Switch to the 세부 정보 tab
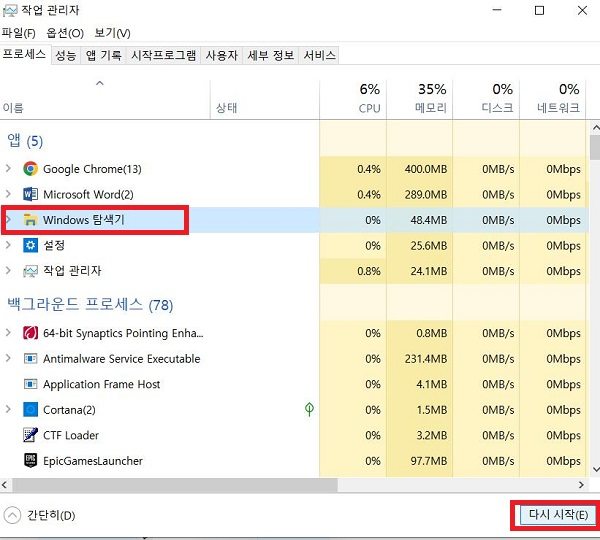600x540 pixels. (271, 55)
